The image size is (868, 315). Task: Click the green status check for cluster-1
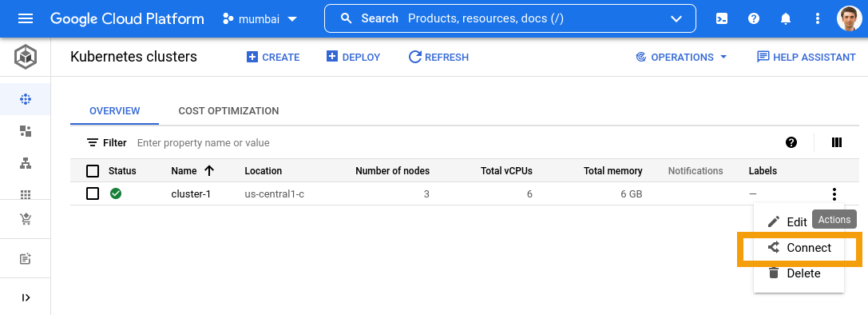click(x=116, y=194)
